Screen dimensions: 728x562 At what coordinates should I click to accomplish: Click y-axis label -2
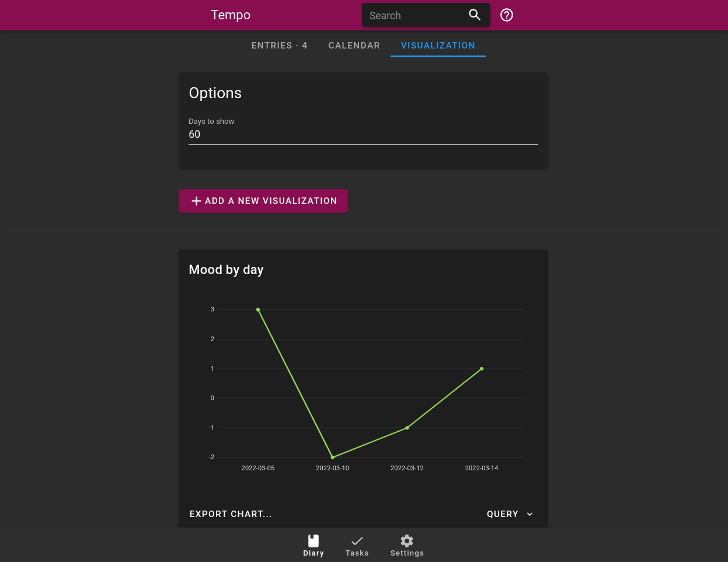(x=211, y=457)
